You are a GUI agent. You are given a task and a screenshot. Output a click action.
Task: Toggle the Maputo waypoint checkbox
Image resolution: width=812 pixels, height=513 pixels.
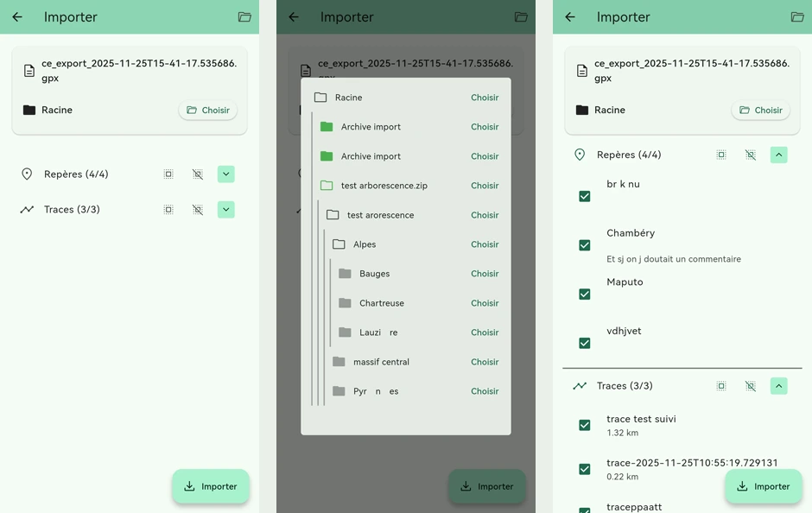pyautogui.click(x=585, y=293)
